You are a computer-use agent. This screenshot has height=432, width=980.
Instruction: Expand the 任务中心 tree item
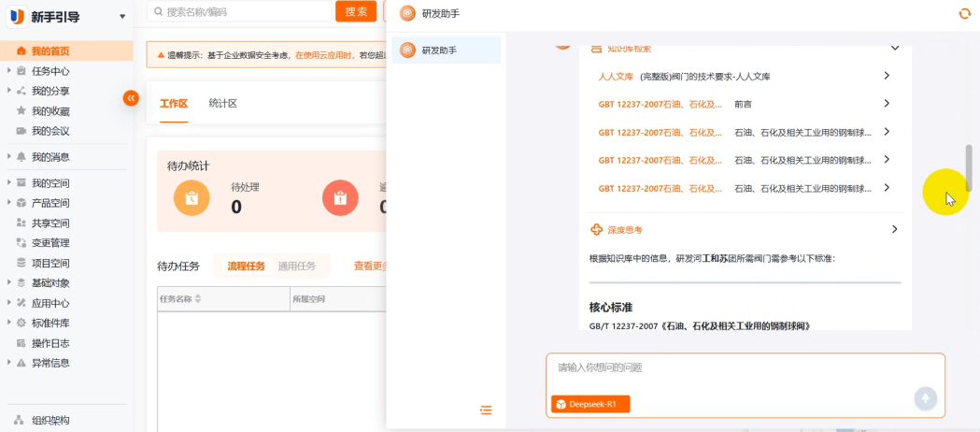[8, 71]
